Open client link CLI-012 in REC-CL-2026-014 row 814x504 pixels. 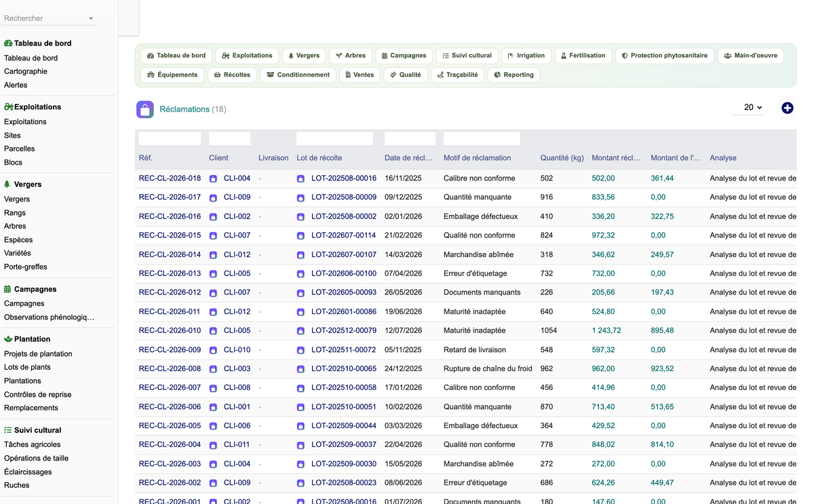click(237, 254)
